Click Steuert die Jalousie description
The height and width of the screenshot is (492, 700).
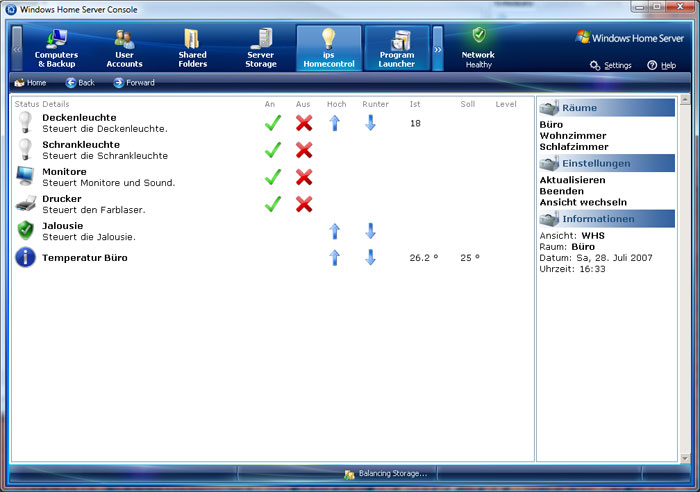[89, 237]
